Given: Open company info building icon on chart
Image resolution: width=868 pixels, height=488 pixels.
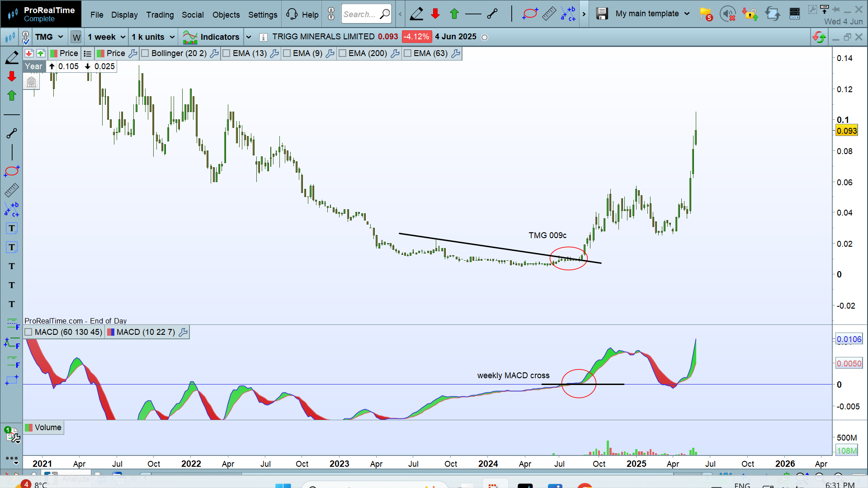Looking at the screenshot, I should pyautogui.click(x=31, y=82).
